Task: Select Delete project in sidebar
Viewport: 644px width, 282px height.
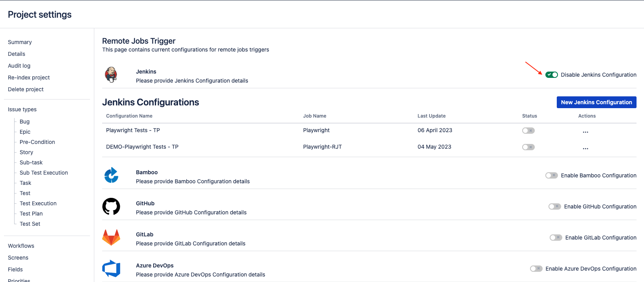Action: (x=26, y=89)
